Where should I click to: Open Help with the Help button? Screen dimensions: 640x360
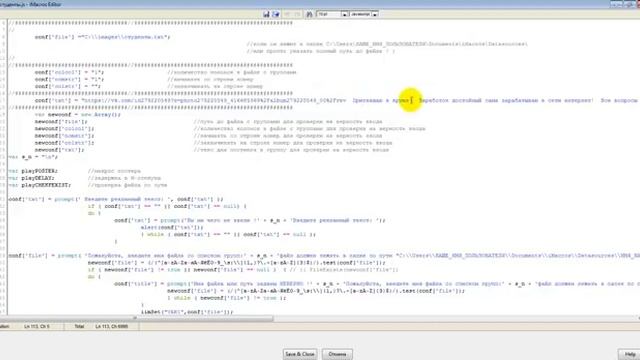(x=629, y=354)
